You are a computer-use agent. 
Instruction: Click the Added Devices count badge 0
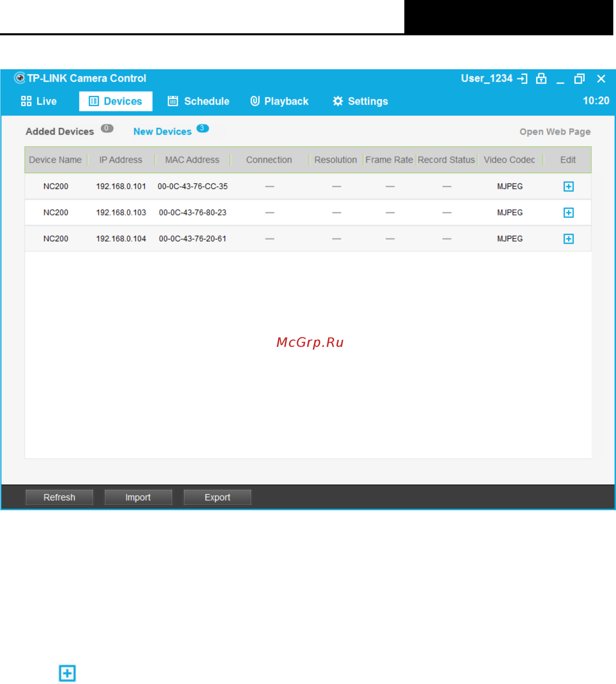(107, 128)
